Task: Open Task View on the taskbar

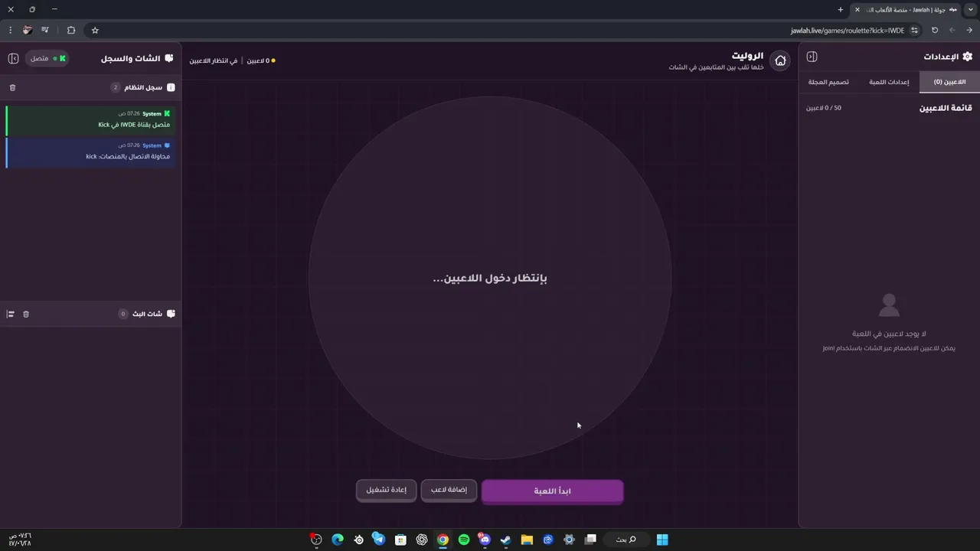Action: [x=590, y=540]
